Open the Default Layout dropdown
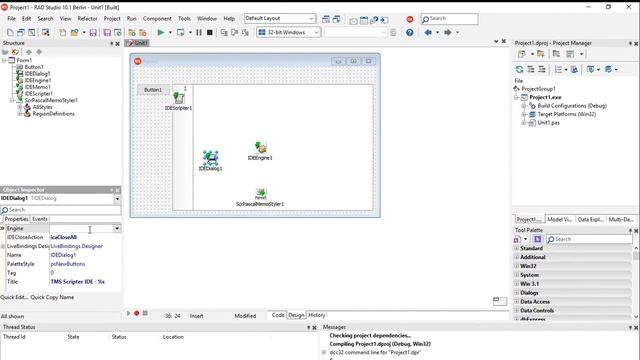This screenshot has height=360, width=640. click(311, 18)
